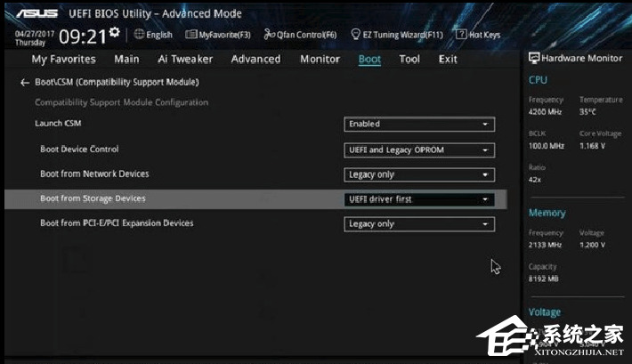This screenshot has height=364, width=632.
Task: Click the 1.200 V memory voltage value
Action: [592, 245]
